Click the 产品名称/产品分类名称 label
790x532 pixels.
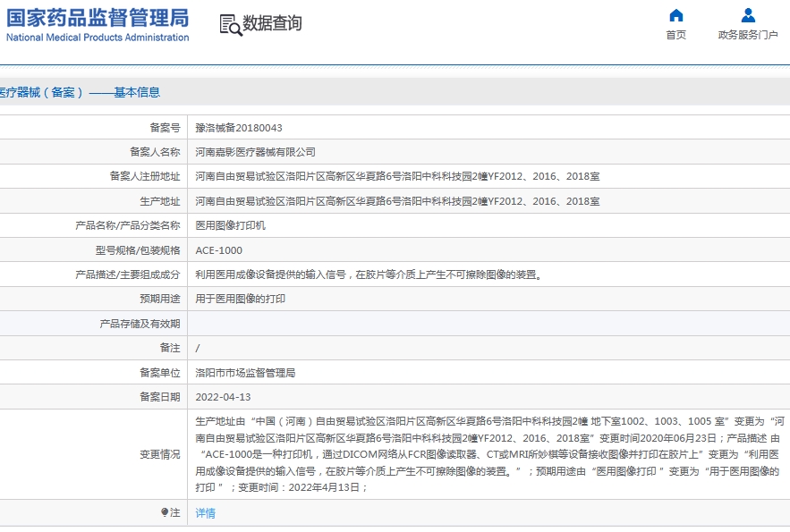pyautogui.click(x=127, y=225)
